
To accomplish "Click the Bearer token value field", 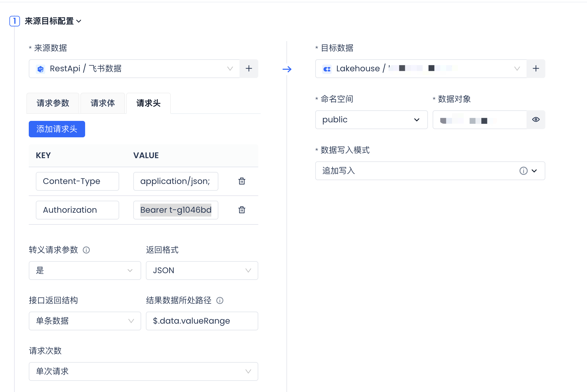I will click(x=176, y=210).
